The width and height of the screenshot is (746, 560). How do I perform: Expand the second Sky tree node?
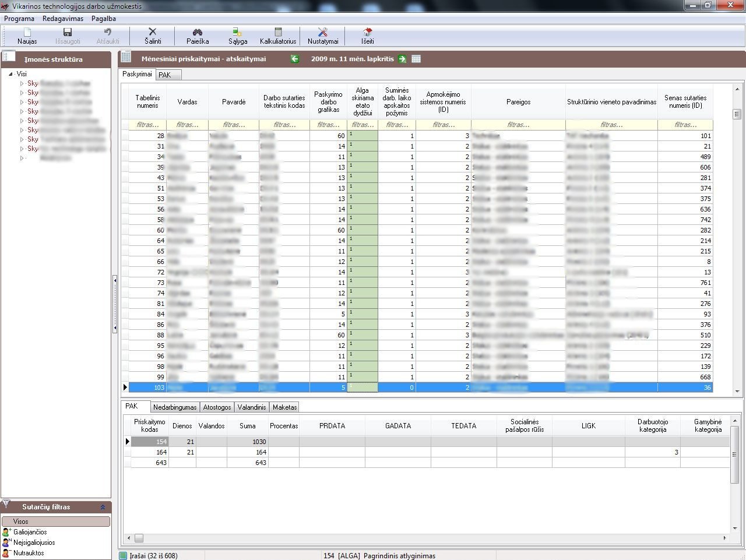point(22,93)
